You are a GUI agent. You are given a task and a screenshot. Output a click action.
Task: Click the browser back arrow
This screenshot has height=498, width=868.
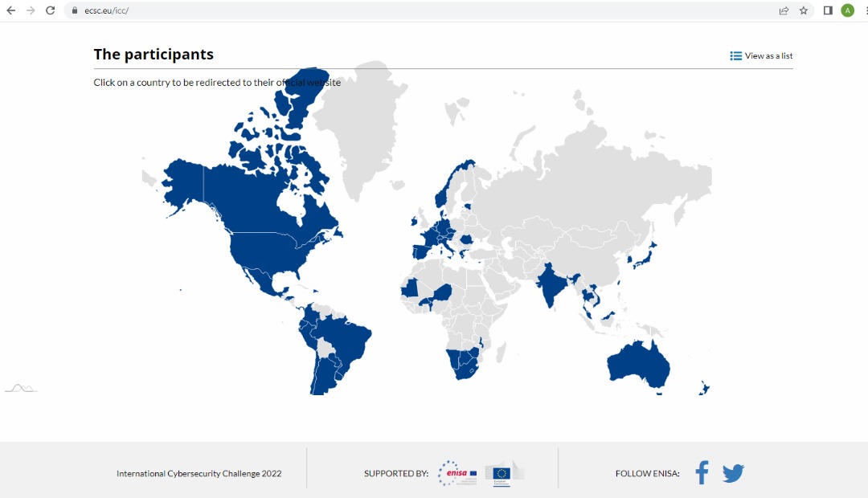(x=11, y=10)
